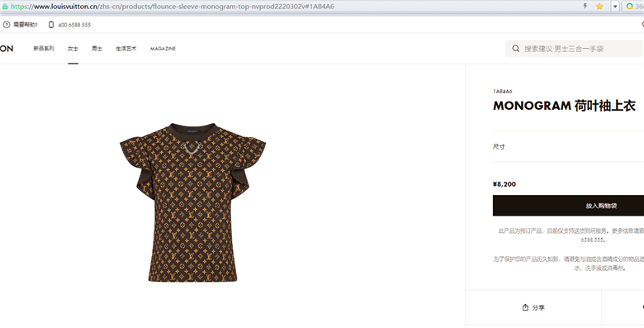Click the search magnifier icon
The width and height of the screenshot is (644, 328).
pyautogui.click(x=515, y=49)
